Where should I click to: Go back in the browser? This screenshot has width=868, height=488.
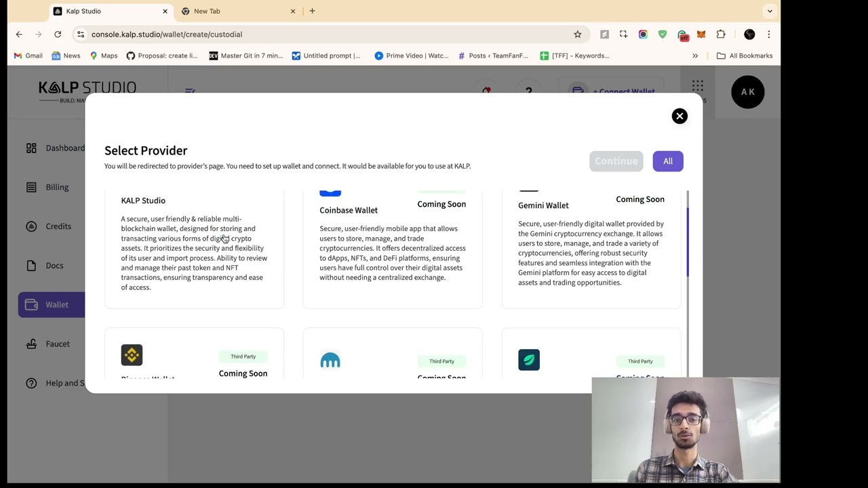19,34
